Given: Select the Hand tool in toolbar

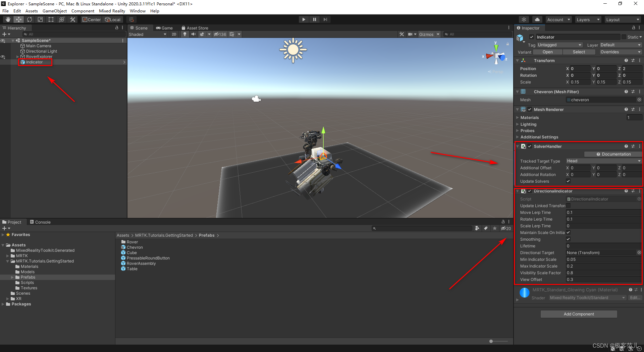Looking at the screenshot, I should coord(8,19).
